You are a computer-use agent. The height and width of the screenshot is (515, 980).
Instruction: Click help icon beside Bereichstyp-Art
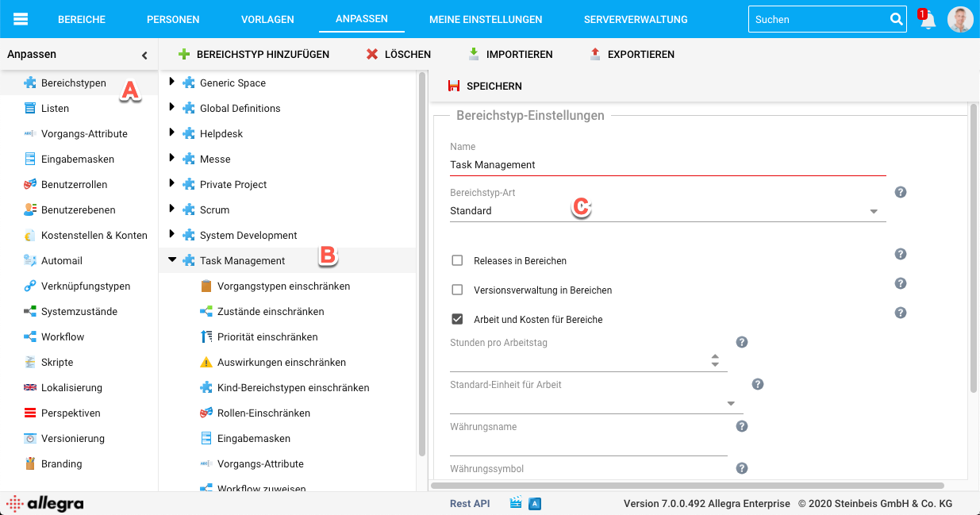[901, 192]
